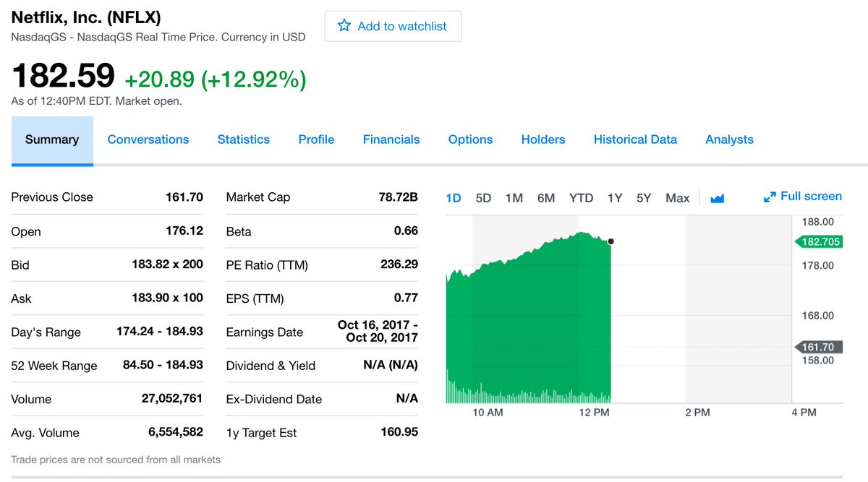Image resolution: width=868 pixels, height=482 pixels.
Task: Open the Statistics tab
Action: 244,140
